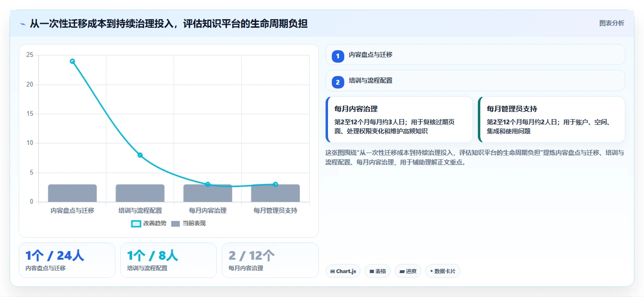Screen dimensions: 644x297
Task: Click the 改善趋势 cyan legend swatch
Action: [136, 223]
